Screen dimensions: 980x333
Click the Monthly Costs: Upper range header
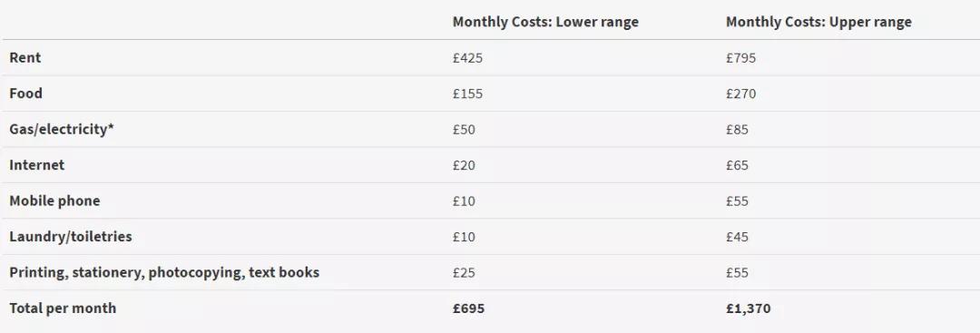coord(818,22)
